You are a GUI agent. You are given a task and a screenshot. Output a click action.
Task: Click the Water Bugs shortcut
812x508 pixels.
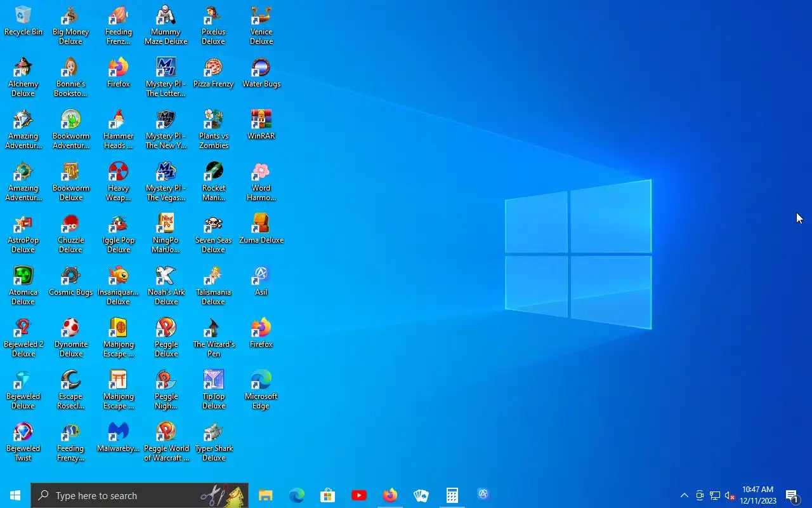click(261, 73)
